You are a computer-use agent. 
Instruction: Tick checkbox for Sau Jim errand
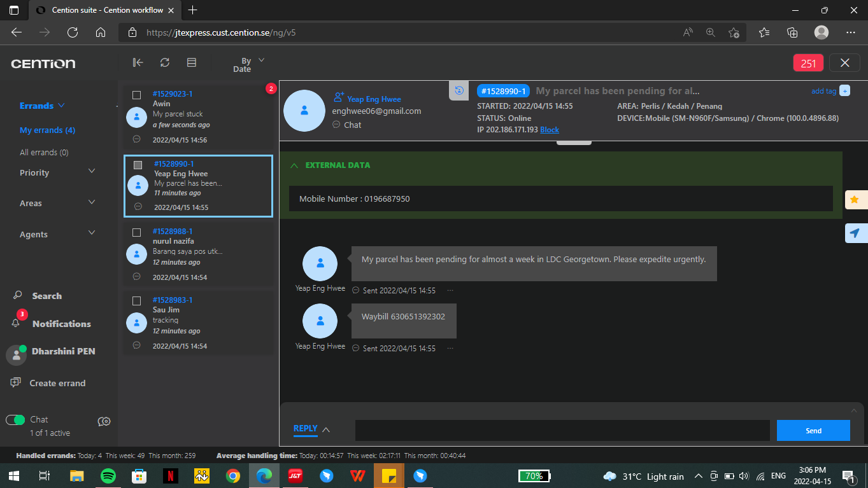tap(136, 301)
